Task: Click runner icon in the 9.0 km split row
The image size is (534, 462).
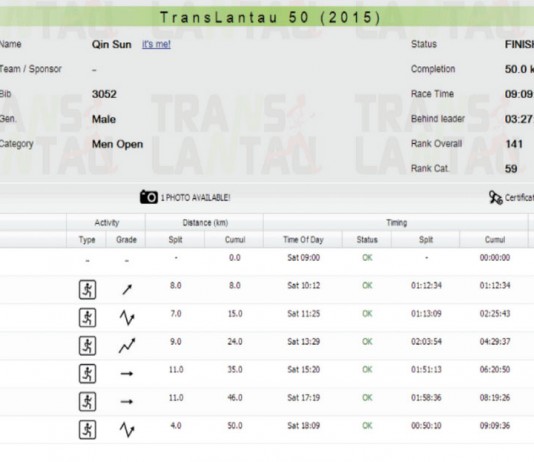Action: pos(88,346)
